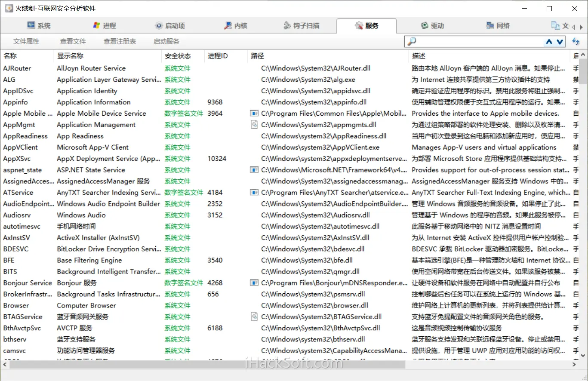Click the file icon in the BTAGService row

pos(254,317)
